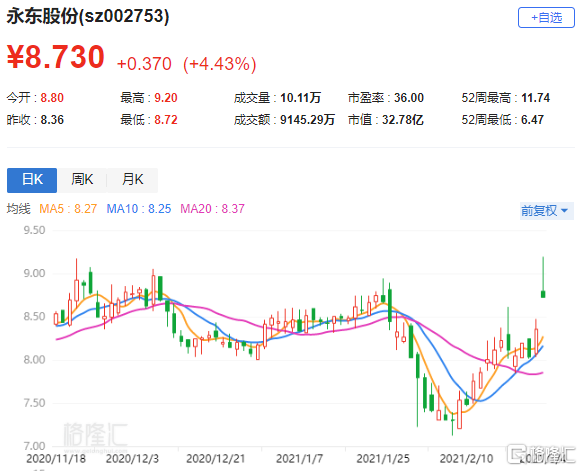Image resolution: width=582 pixels, height=471 pixels.
Task: Switch to 周K weekly chart tab
Action: 82,180
